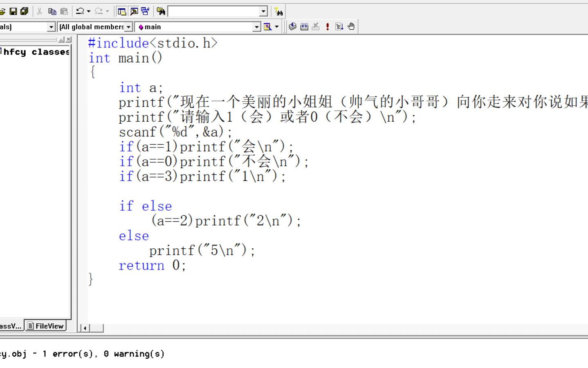The width and height of the screenshot is (588, 368).
Task: Click the printf("5\n"); line
Action: [x=202, y=250]
